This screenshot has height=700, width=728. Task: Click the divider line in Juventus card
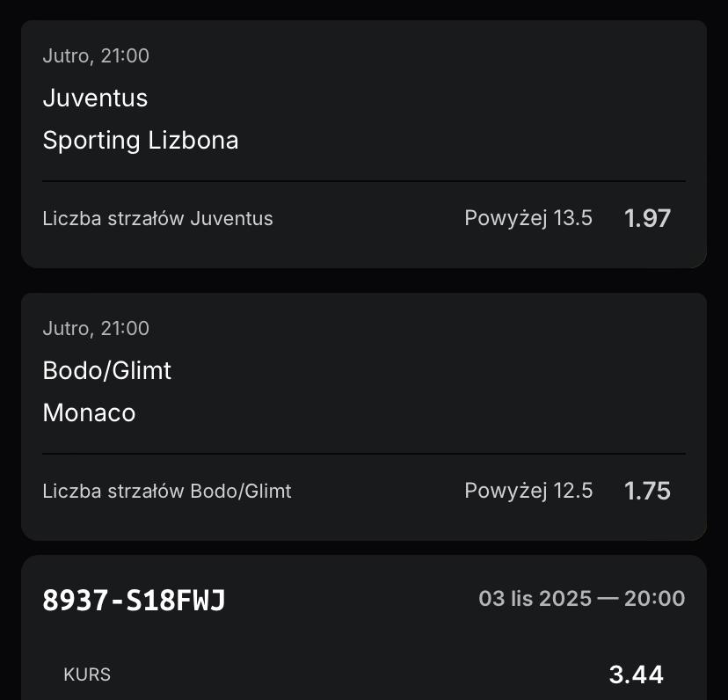pyautogui.click(x=364, y=181)
